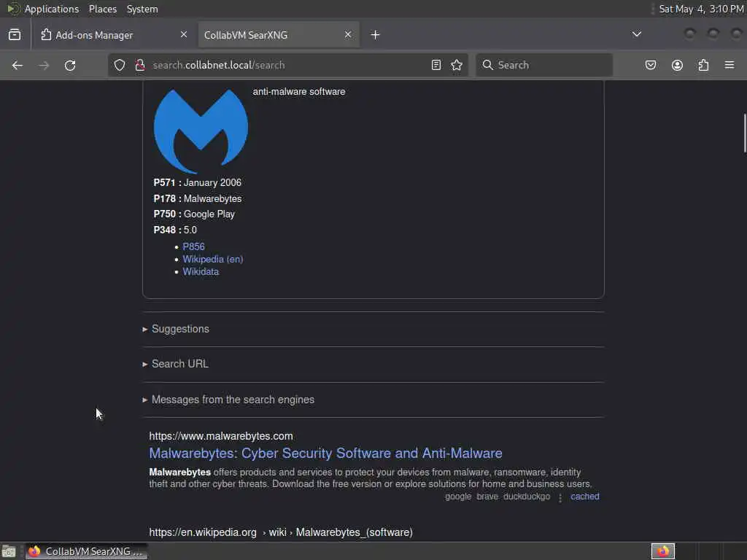Viewport: 747px width, 560px height.
Task: Click the google engine label
Action: pos(458,496)
